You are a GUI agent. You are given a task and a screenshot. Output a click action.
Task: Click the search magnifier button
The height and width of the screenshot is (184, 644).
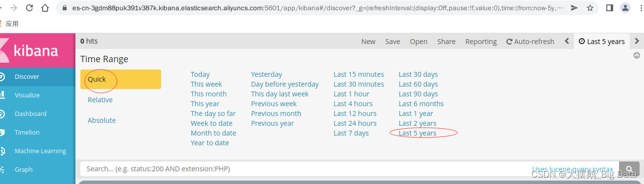[x=629, y=169]
